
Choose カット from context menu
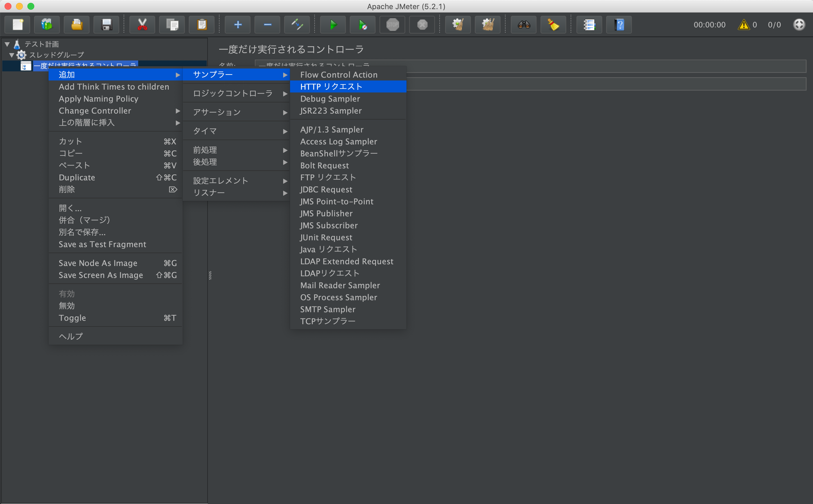click(x=115, y=141)
